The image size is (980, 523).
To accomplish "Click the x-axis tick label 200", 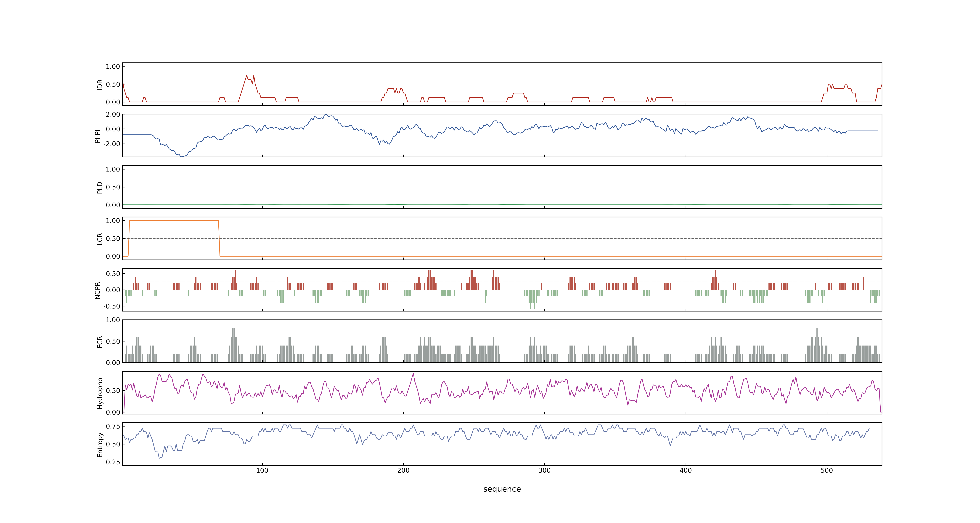I will tap(403, 470).
